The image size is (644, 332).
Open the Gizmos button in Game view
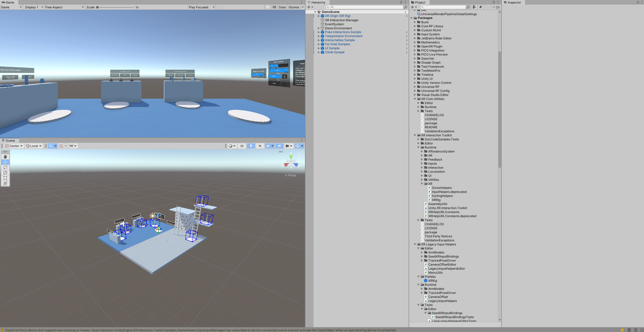click(294, 7)
